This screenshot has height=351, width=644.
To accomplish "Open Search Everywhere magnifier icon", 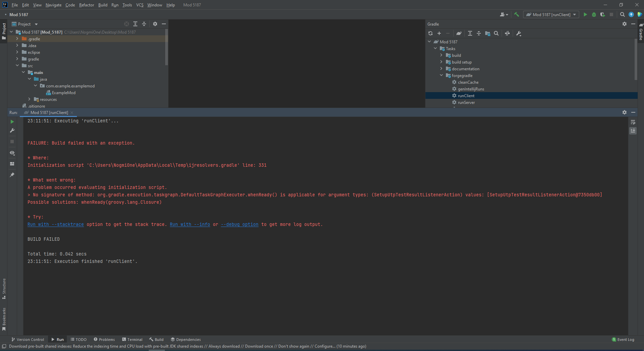I will pyautogui.click(x=623, y=14).
